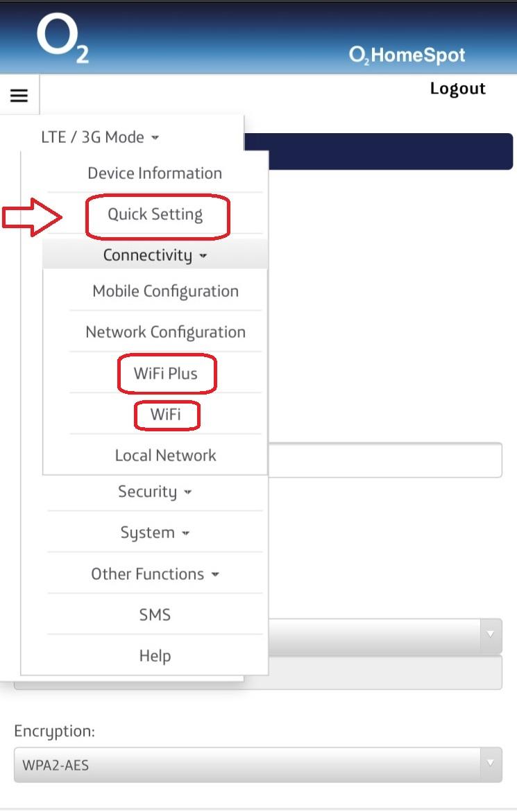Open Mobile Configuration

(165, 291)
